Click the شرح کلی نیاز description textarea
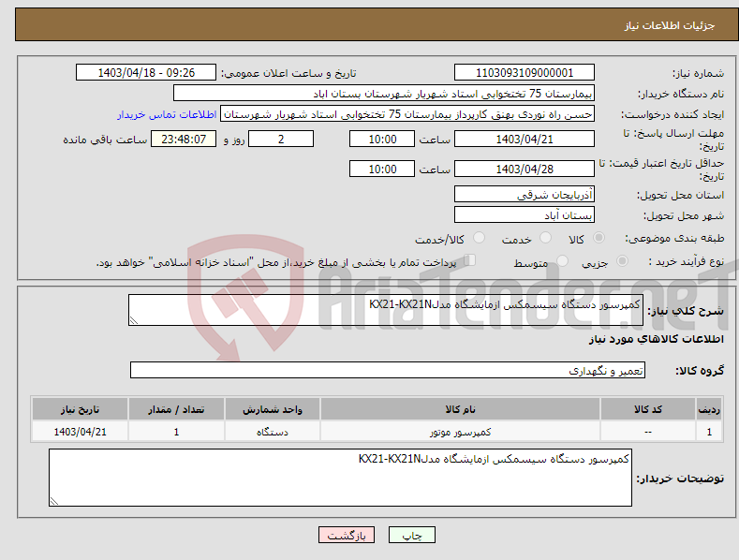This screenshot has height=560, width=739. point(386,310)
